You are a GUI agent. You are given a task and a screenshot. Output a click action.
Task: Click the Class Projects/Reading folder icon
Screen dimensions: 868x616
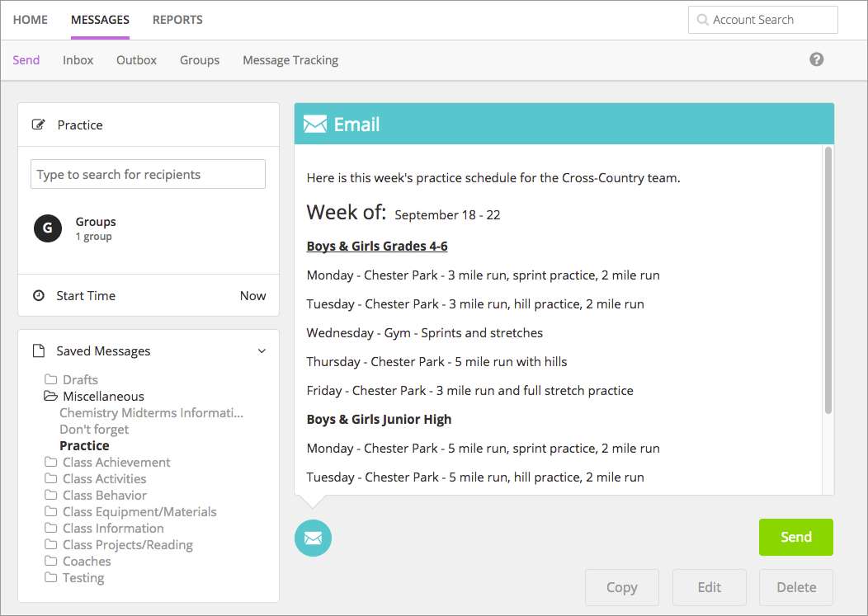(51, 544)
